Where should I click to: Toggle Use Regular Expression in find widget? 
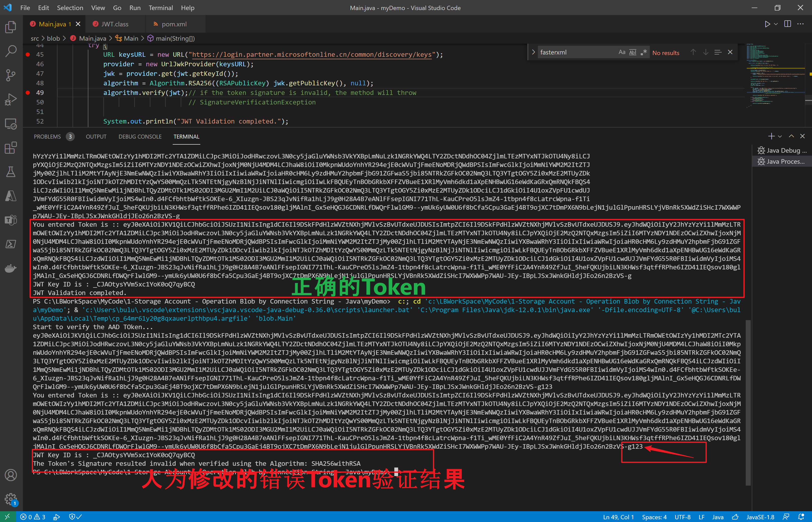coord(643,52)
